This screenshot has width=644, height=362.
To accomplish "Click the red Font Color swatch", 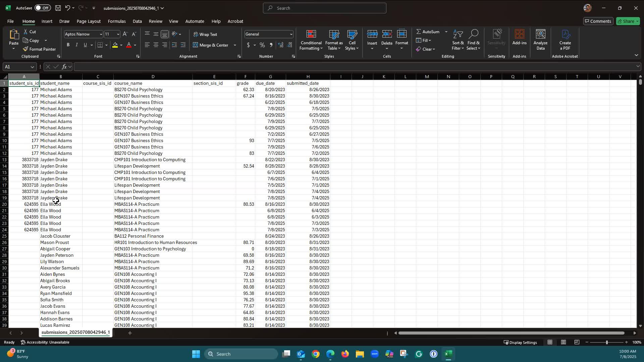I will [x=129, y=45].
